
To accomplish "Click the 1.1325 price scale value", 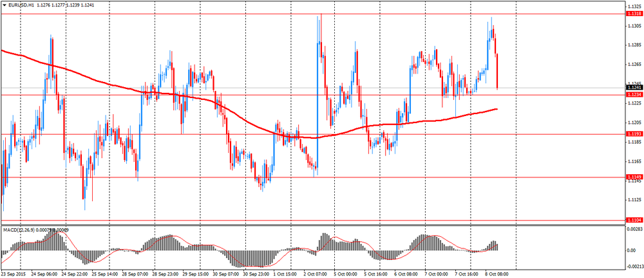I will (x=634, y=6).
